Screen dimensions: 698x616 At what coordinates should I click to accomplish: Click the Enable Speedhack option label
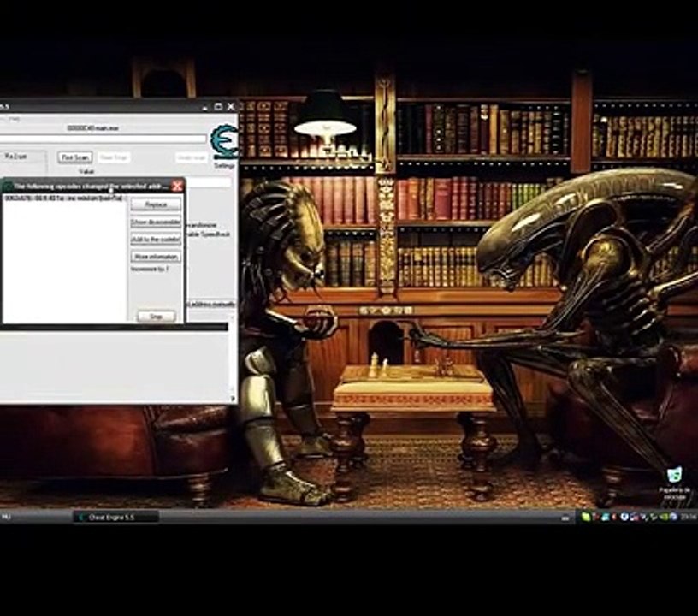[208, 234]
